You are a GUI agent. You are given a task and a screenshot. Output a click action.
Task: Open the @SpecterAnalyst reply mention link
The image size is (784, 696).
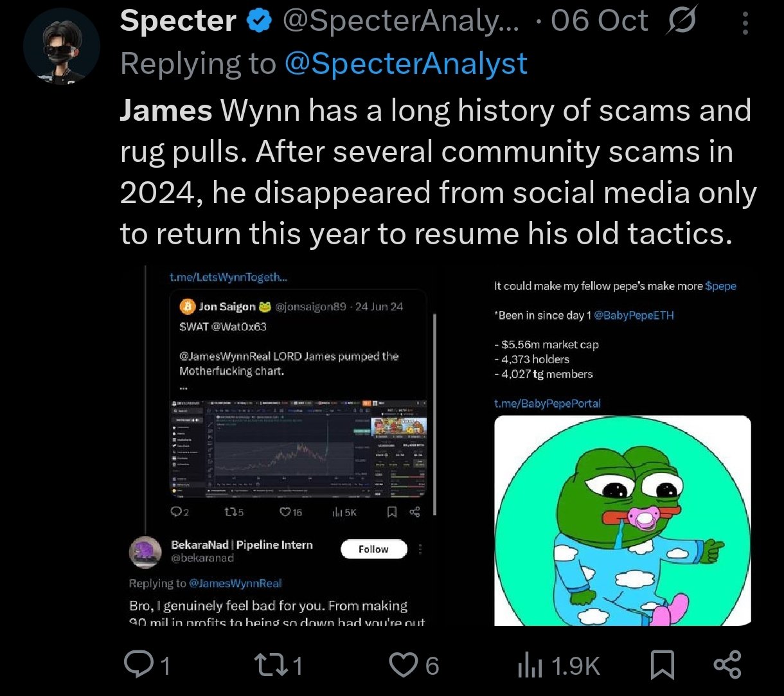[405, 64]
